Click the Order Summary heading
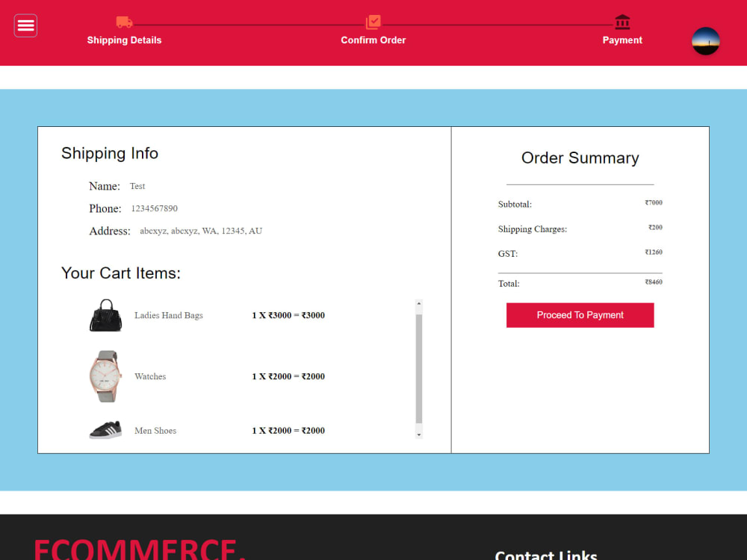 pos(580,158)
